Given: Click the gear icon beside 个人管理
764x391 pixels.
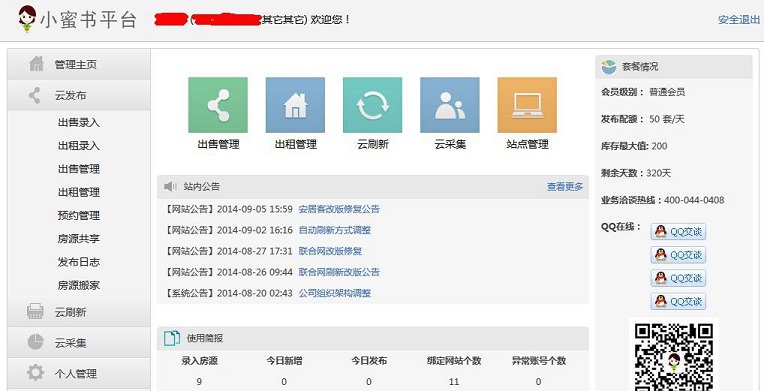Looking at the screenshot, I should pos(35,373).
